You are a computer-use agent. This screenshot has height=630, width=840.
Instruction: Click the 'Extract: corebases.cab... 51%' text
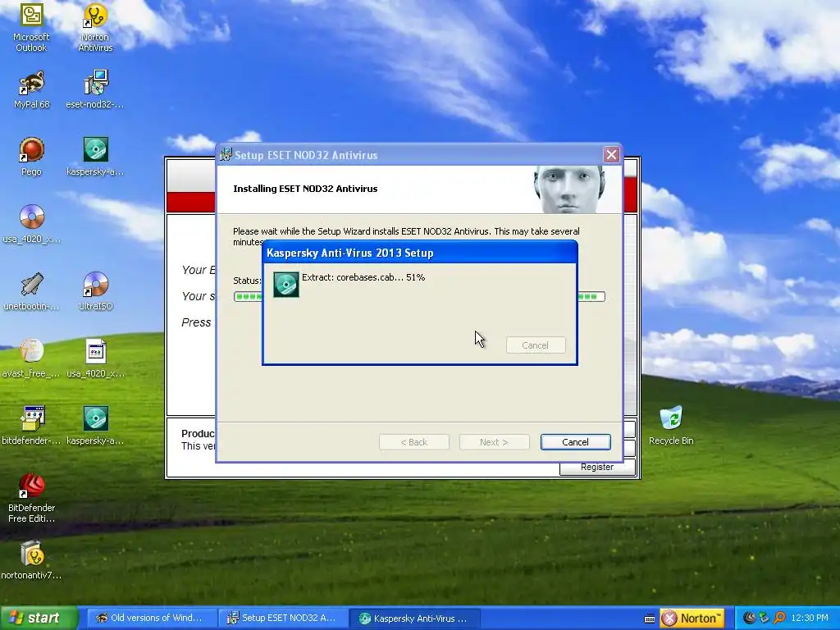363,277
